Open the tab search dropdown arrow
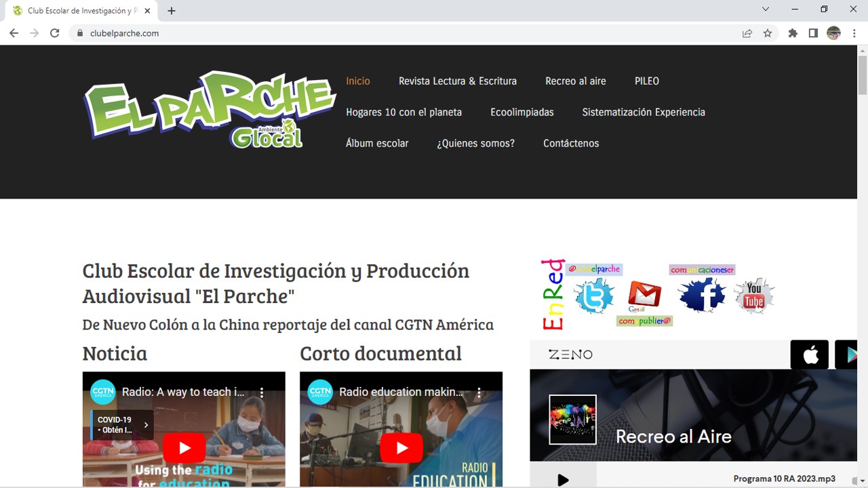 pyautogui.click(x=766, y=9)
